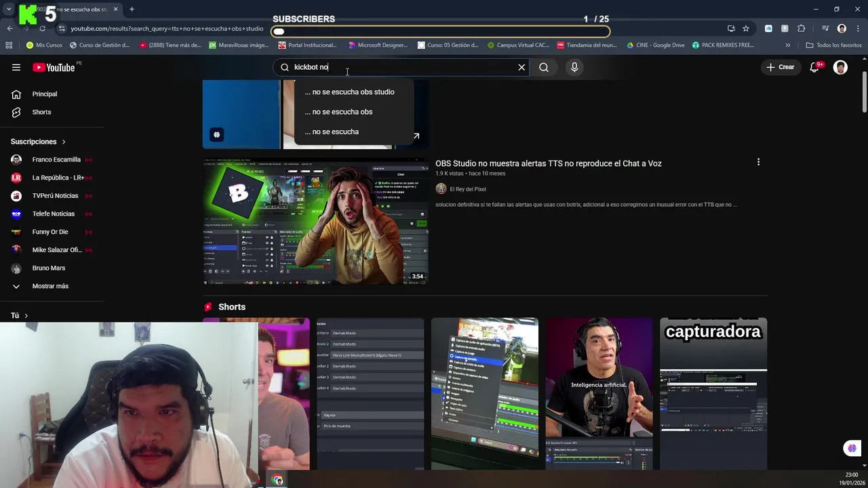Open the Campus Virtual CAC bookmark

519,45
